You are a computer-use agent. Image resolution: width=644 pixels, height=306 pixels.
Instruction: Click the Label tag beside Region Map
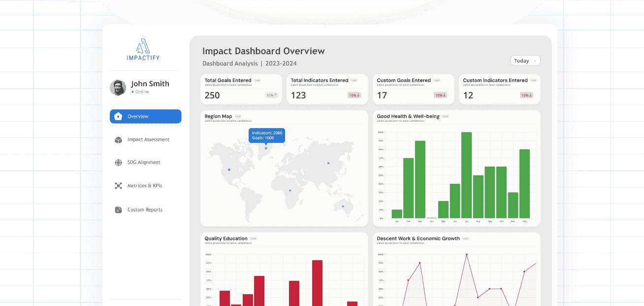238,117
